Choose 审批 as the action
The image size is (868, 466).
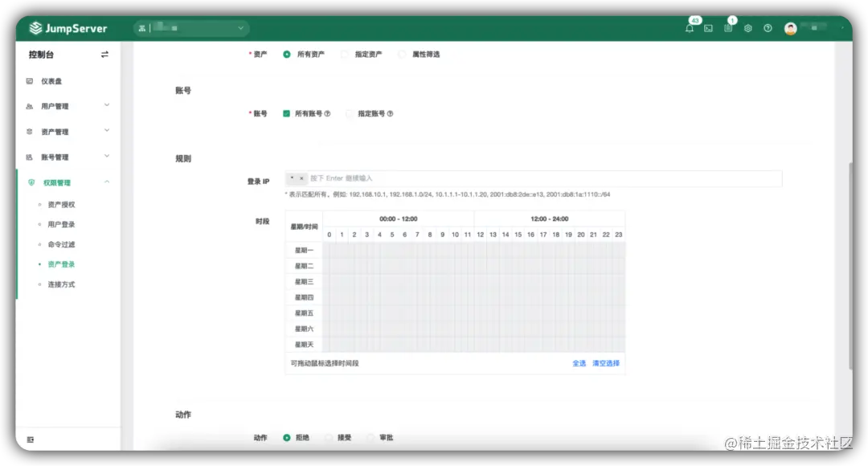371,437
